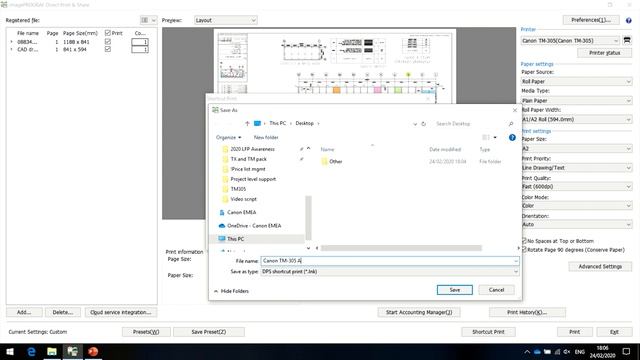The height and width of the screenshot is (360, 640).
Task: Change the view layout icon in Save As
Action: point(486,138)
